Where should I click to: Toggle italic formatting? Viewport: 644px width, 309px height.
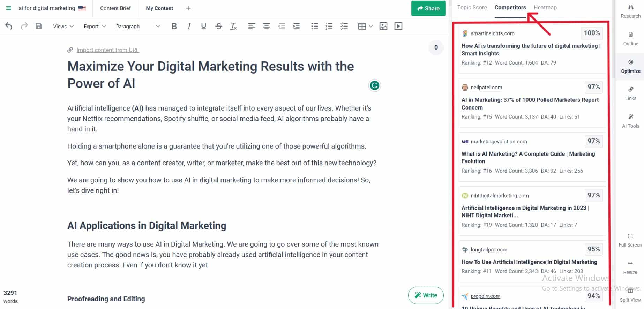pos(189,26)
